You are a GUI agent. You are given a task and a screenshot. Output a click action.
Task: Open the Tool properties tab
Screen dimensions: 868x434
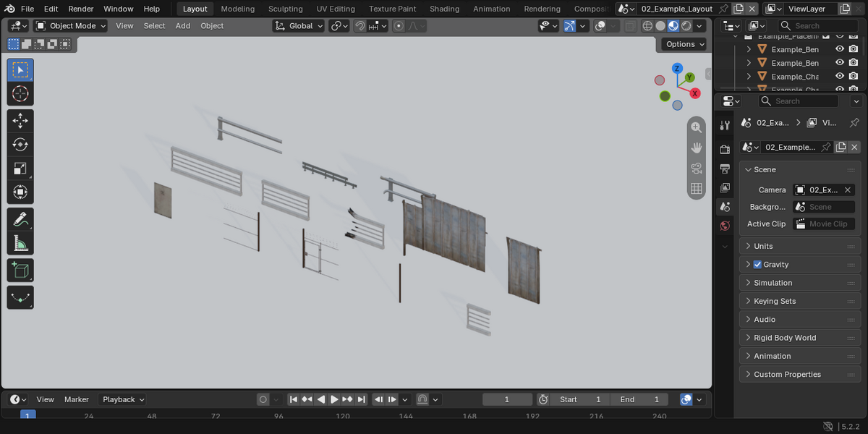point(725,125)
